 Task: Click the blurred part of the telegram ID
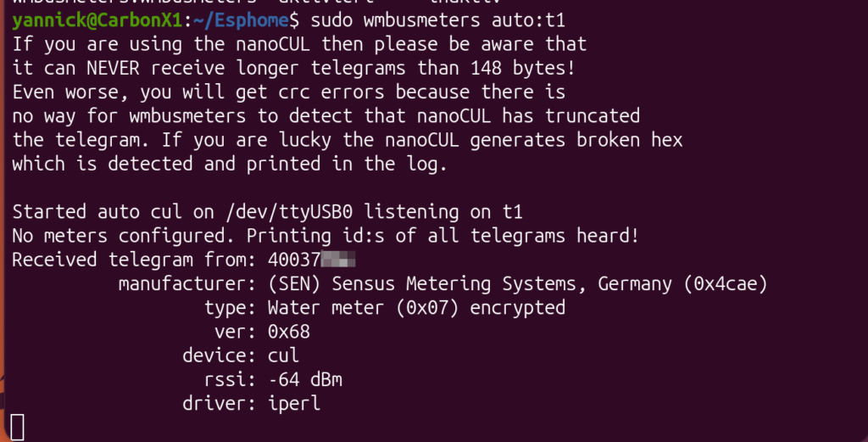coord(337,260)
